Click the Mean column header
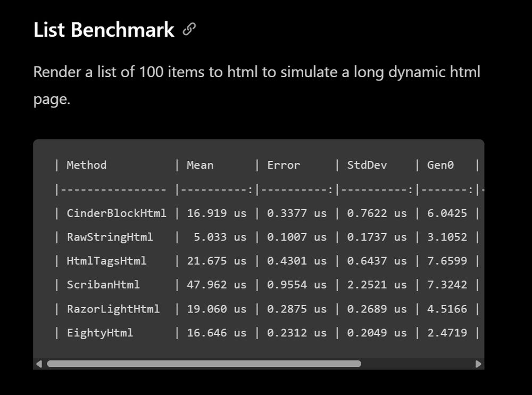The width and height of the screenshot is (532, 395). coord(200,165)
